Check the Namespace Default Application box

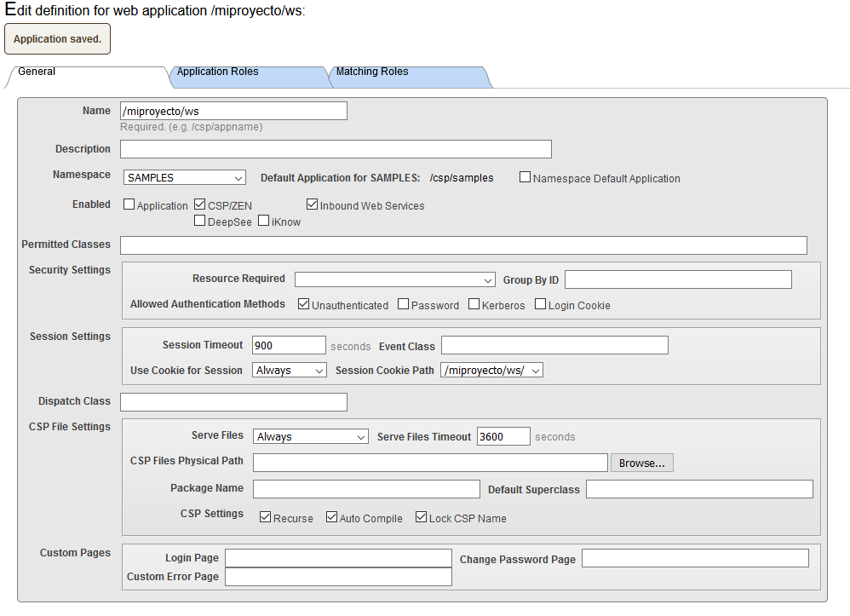[526, 178]
